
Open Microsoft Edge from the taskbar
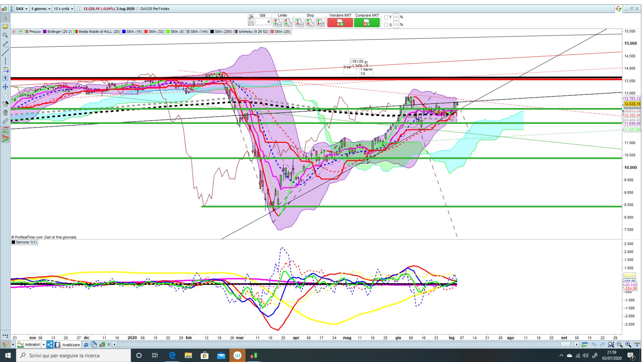tap(172, 355)
